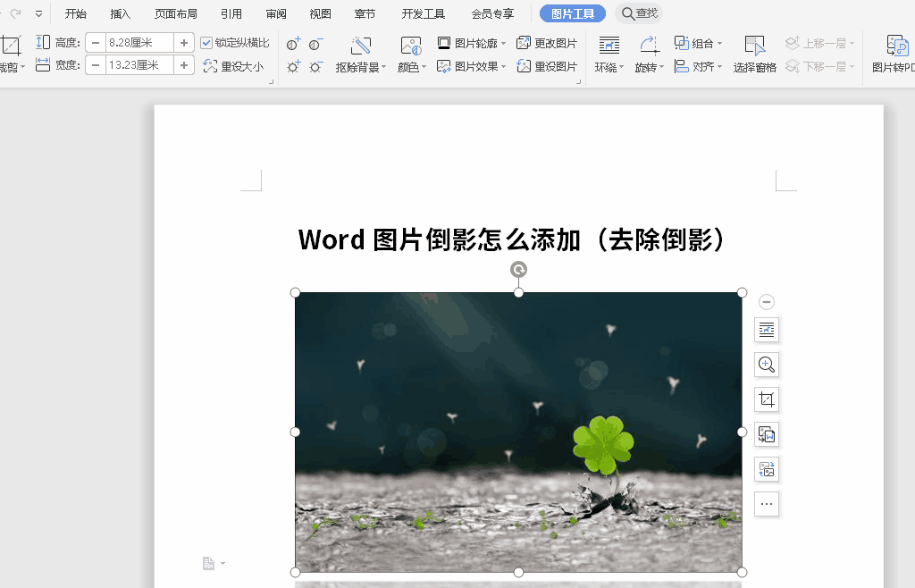Open the selection pane (选择窗格)
915x588 pixels.
[x=754, y=55]
